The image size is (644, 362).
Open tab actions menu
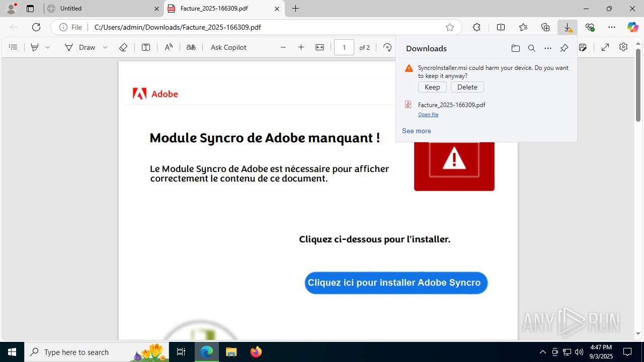(x=30, y=9)
